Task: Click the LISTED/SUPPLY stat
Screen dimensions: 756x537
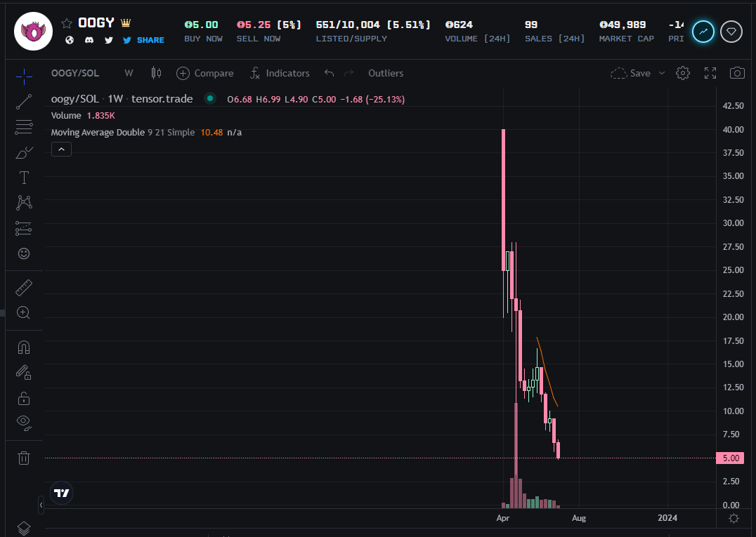Action: click(x=372, y=32)
